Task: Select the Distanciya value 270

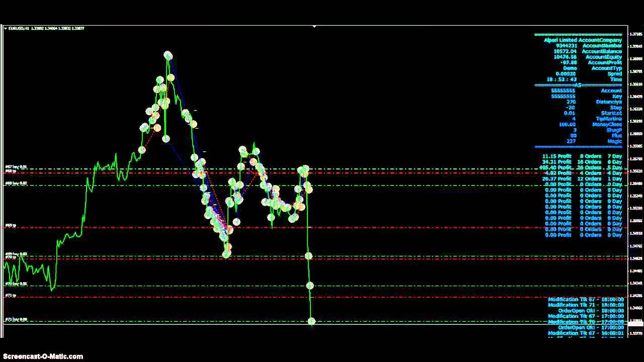Action: tap(571, 102)
